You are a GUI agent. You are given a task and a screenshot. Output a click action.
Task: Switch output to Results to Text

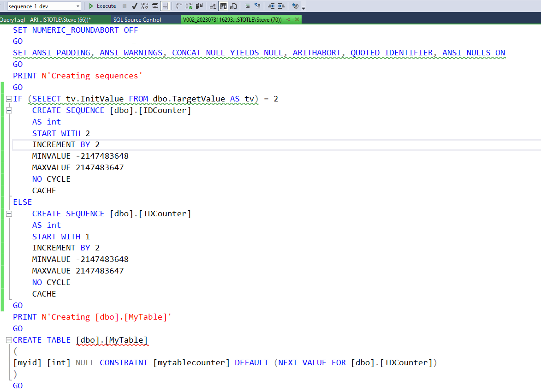click(x=213, y=6)
